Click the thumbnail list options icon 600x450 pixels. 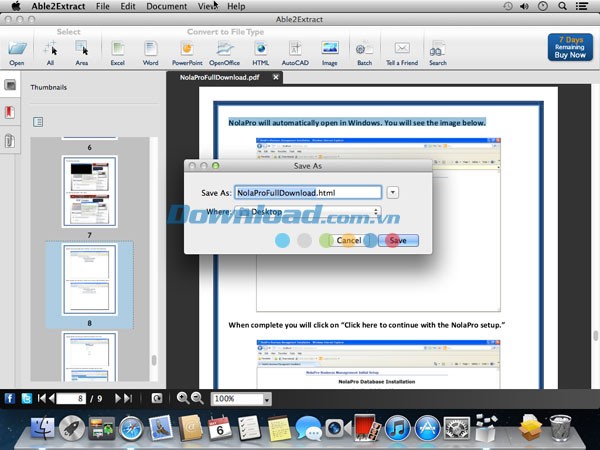(x=38, y=122)
